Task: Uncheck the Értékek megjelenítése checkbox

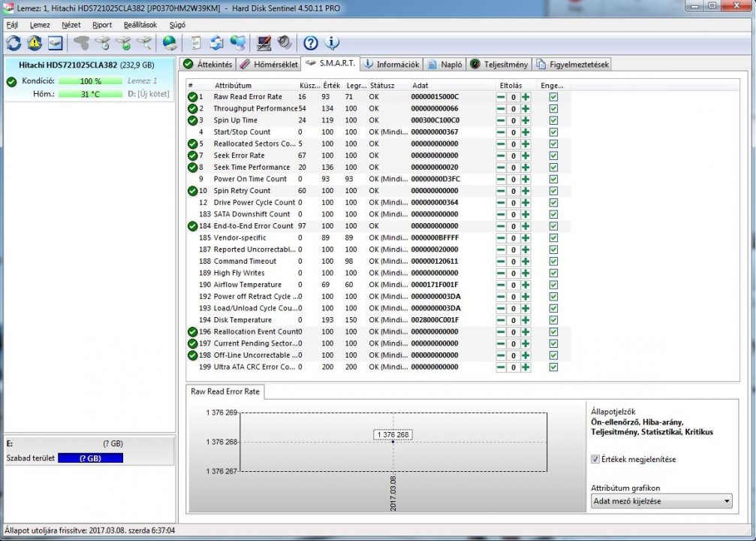Action: click(x=595, y=459)
